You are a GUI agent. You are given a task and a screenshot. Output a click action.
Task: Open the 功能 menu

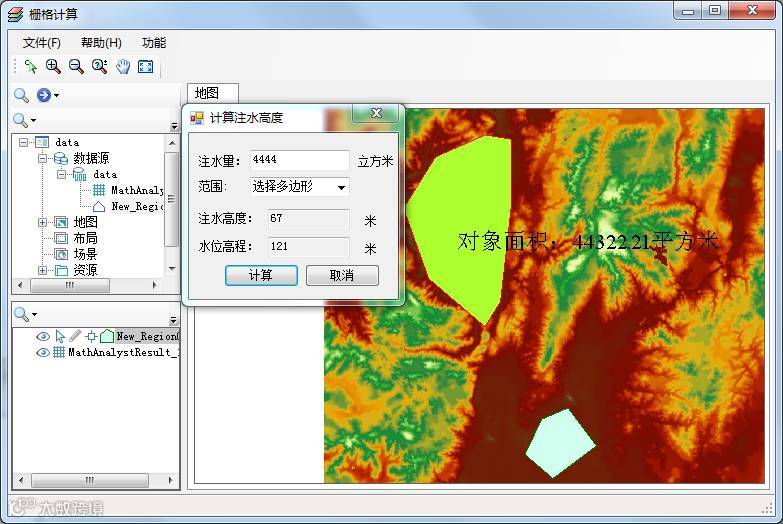tap(154, 43)
